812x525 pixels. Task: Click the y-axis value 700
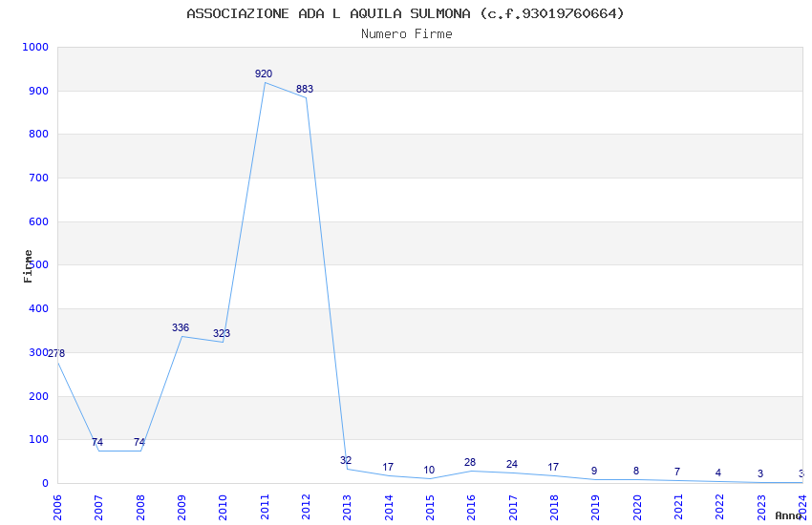coord(38,178)
